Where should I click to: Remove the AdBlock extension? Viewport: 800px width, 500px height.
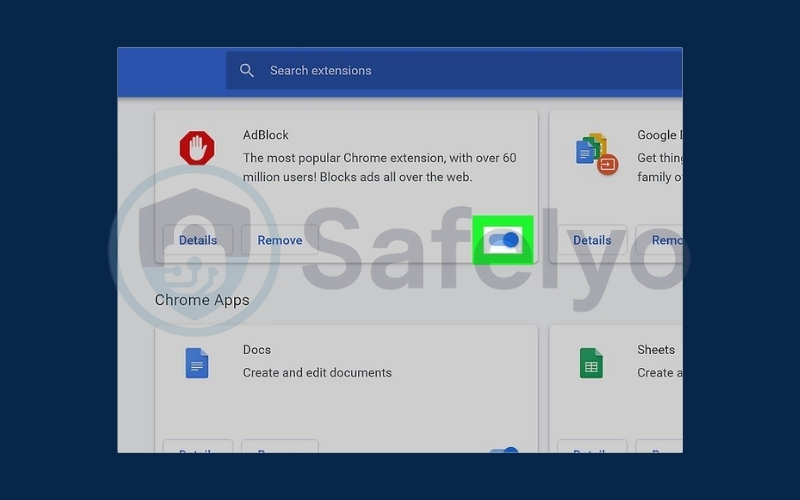pos(280,240)
